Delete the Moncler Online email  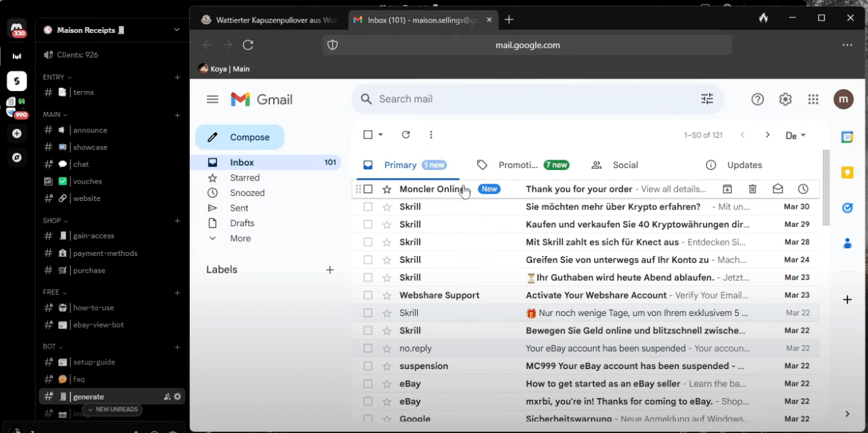click(752, 189)
